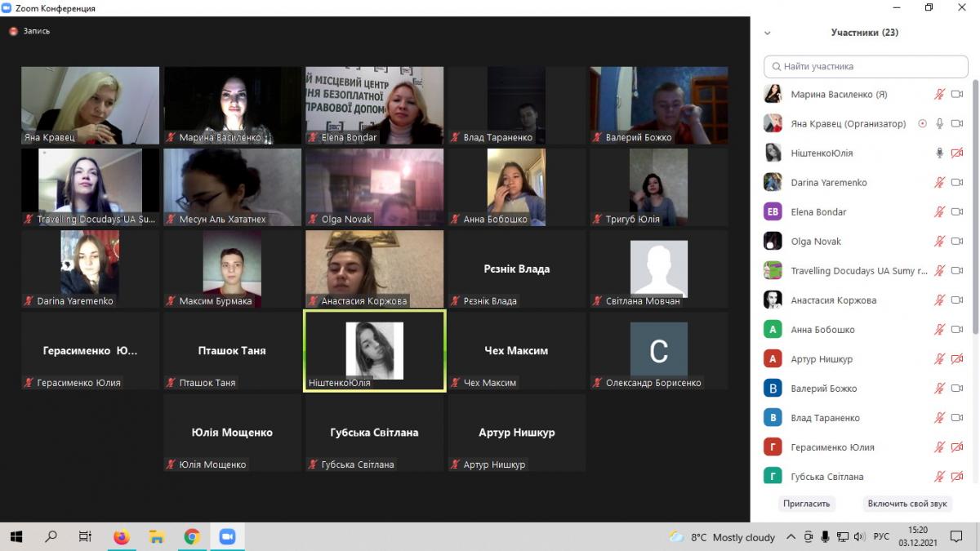Open weather widget 8°C Mostly cloudy
980x551 pixels.
click(x=722, y=537)
